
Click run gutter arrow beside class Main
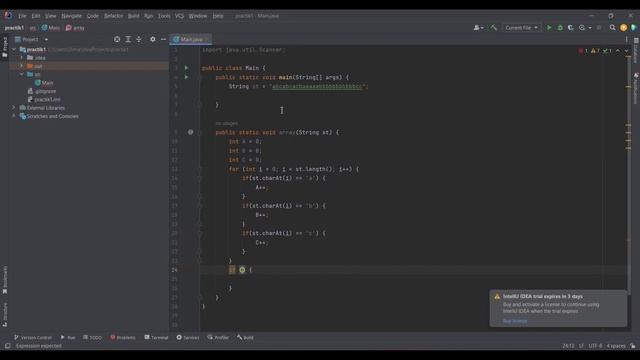pyautogui.click(x=187, y=68)
